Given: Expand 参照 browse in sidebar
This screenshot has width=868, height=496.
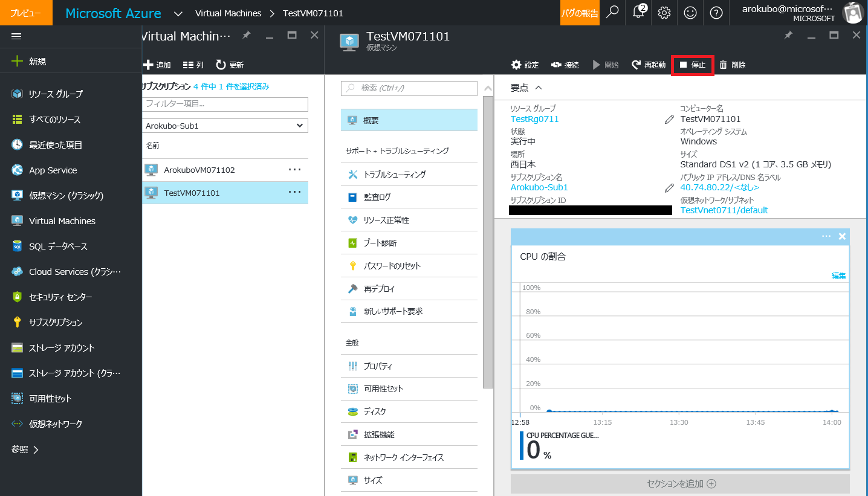Looking at the screenshot, I should (25, 449).
